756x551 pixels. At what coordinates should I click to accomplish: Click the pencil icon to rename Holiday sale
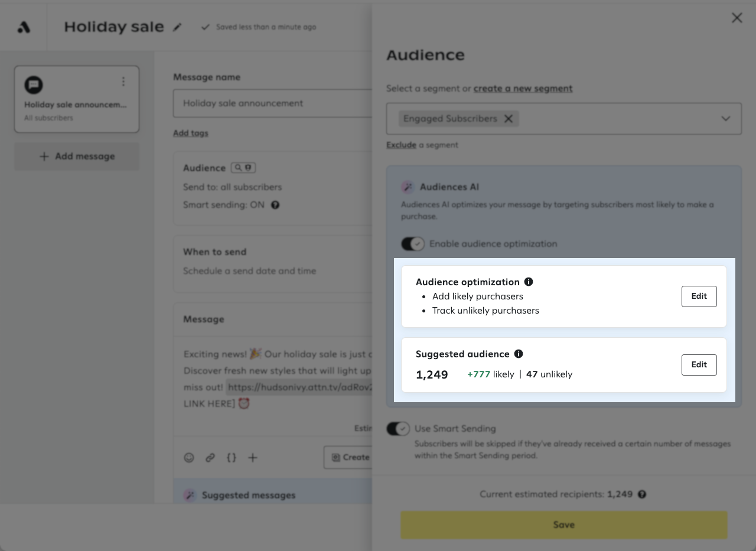(x=178, y=27)
